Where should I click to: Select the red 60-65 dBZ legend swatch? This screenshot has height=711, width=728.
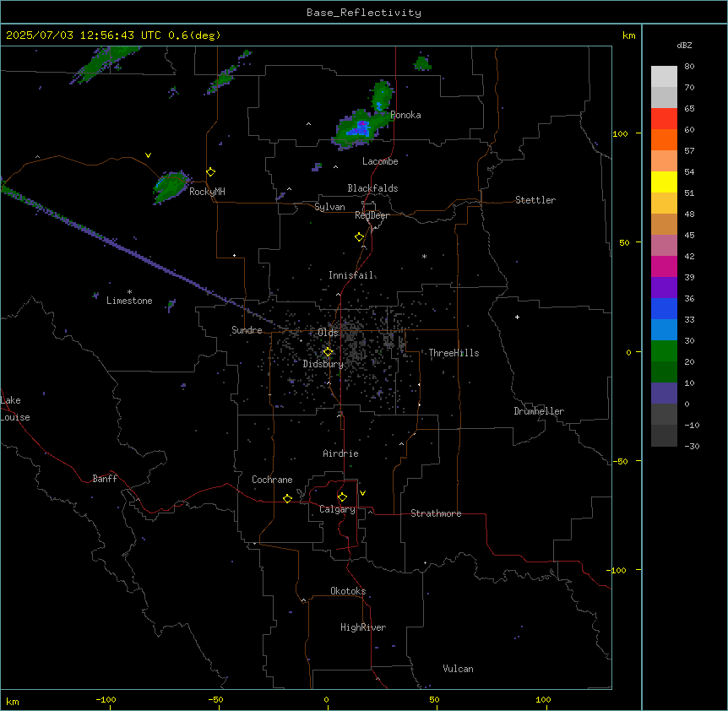664,119
